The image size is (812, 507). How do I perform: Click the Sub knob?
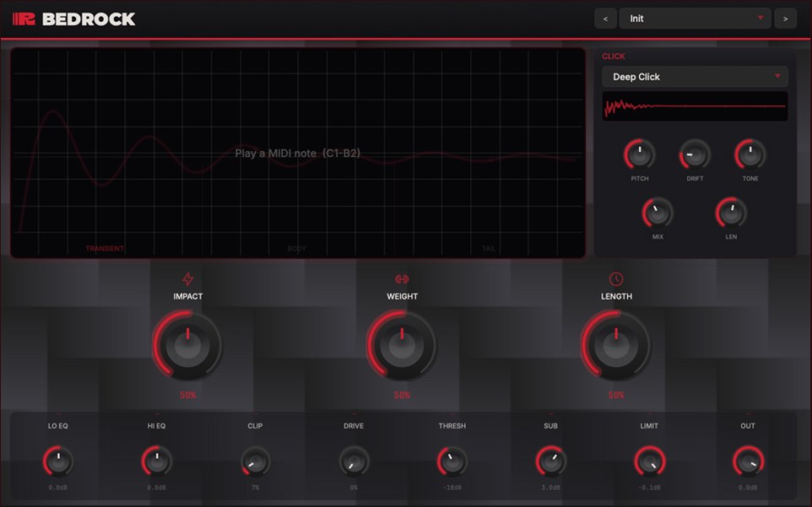(x=551, y=461)
